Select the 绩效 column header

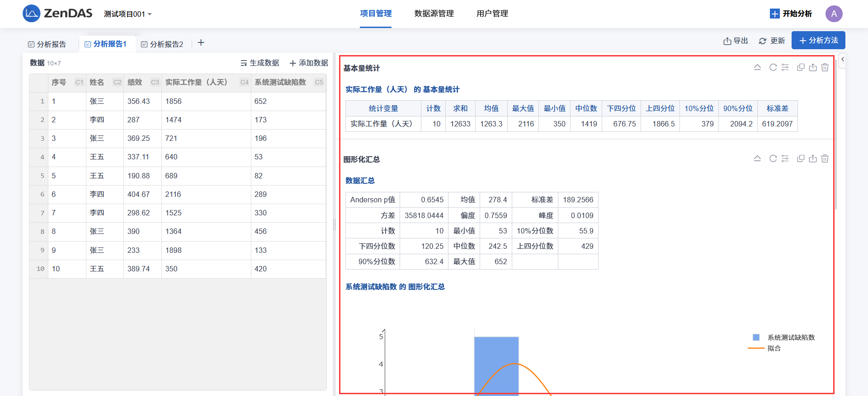pos(135,82)
